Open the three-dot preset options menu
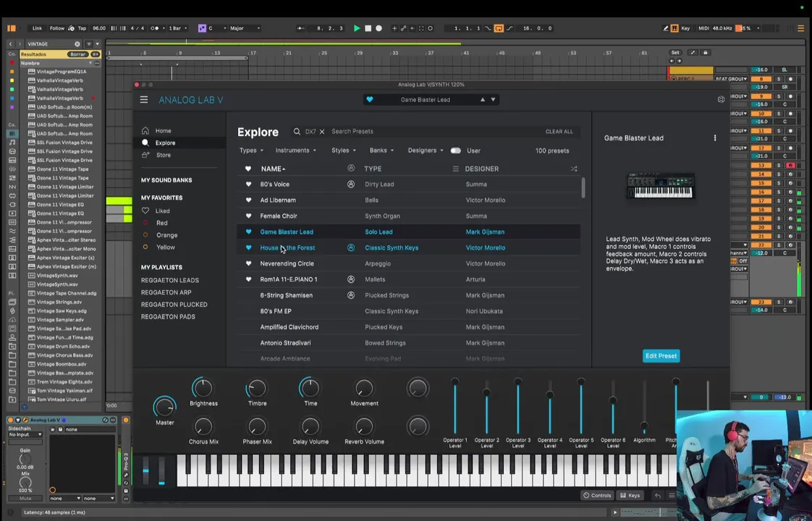This screenshot has width=812, height=521. [x=715, y=138]
